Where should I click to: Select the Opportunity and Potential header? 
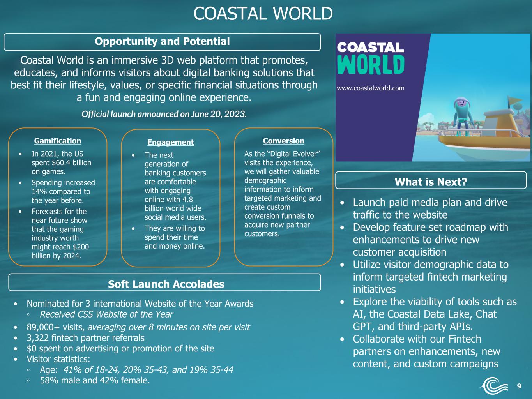pyautogui.click(x=163, y=42)
